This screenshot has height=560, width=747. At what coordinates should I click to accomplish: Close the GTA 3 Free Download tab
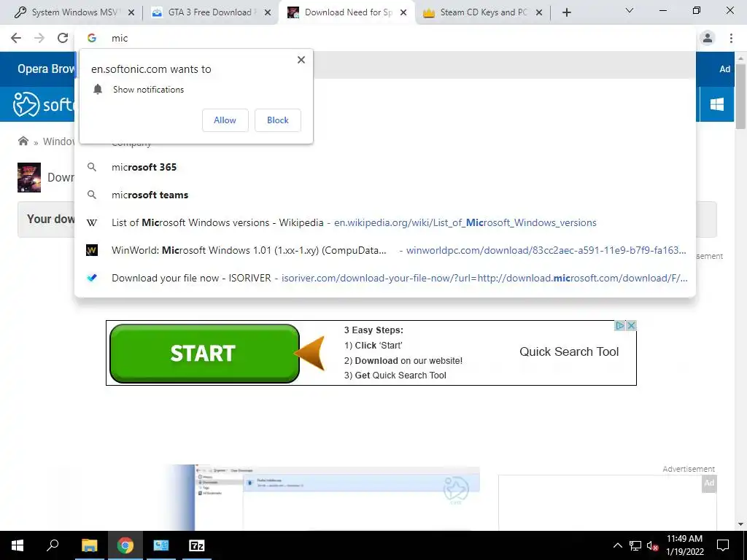(268, 13)
